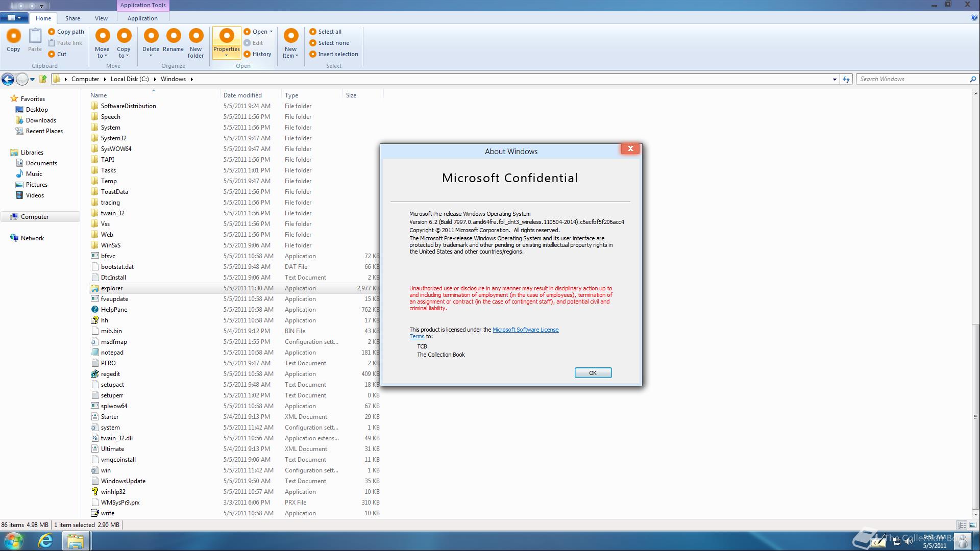
Task: Switch to large thumbnails view in status bar
Action: [x=972, y=524]
